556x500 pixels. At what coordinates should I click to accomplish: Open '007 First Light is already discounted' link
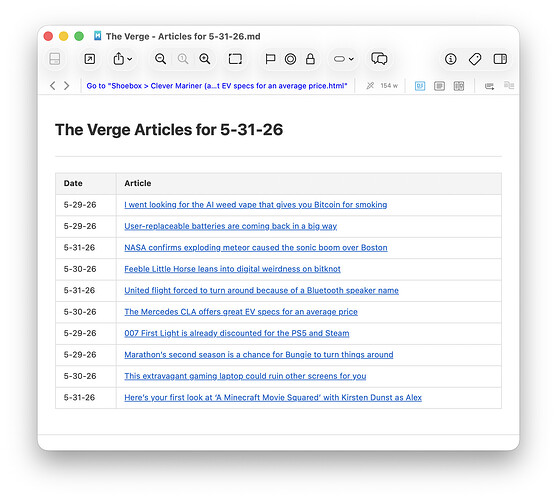[x=237, y=333]
